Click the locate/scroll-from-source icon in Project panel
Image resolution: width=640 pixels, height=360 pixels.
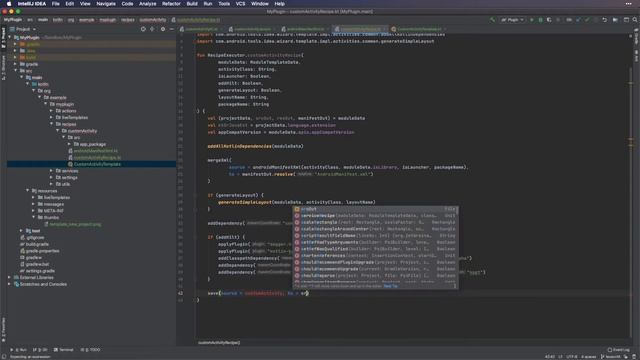pyautogui.click(x=143, y=29)
